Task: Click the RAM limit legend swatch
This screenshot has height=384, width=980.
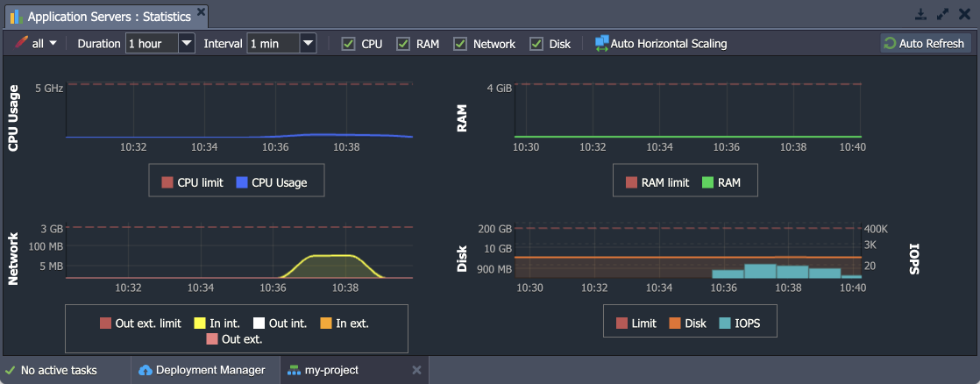Action: tap(631, 183)
